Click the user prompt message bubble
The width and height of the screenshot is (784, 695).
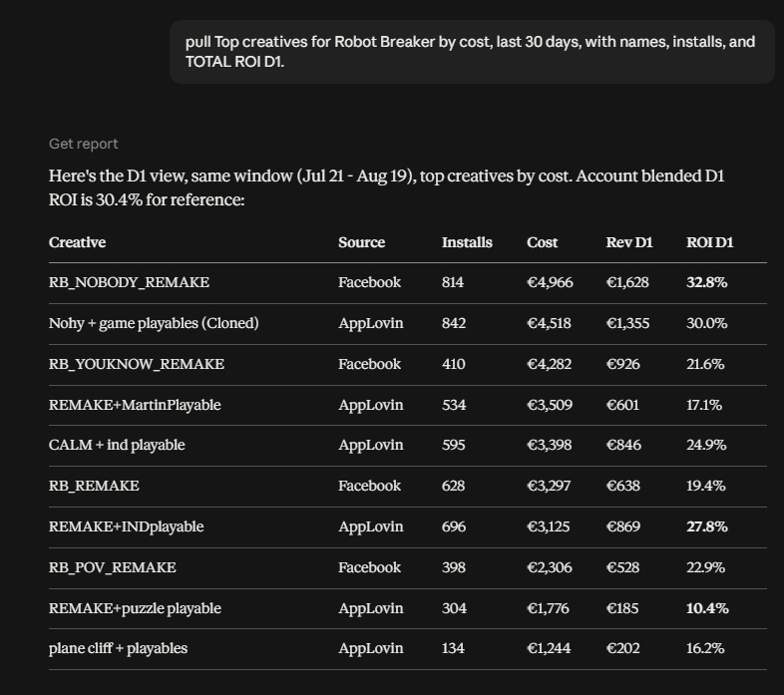click(x=472, y=52)
